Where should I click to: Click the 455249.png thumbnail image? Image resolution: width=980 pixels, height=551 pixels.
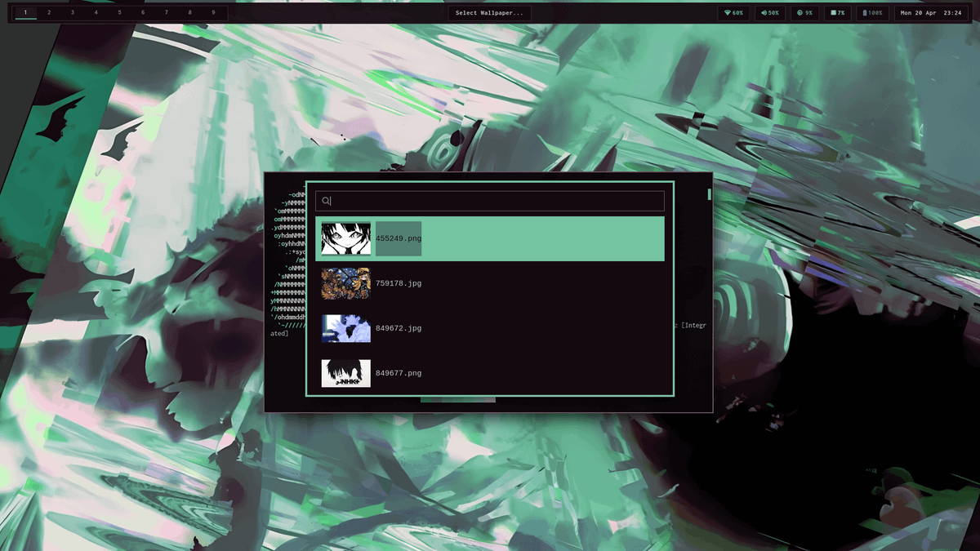[346, 237]
